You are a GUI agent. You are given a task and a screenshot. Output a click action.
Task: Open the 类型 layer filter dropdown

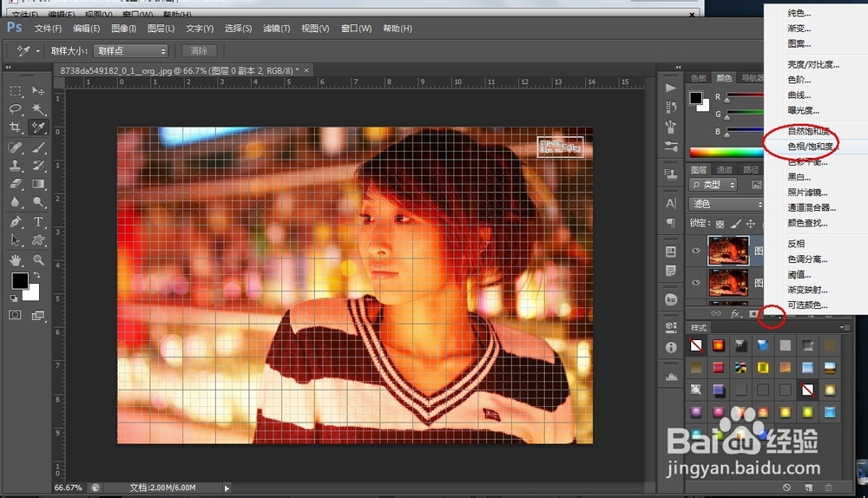coord(713,184)
